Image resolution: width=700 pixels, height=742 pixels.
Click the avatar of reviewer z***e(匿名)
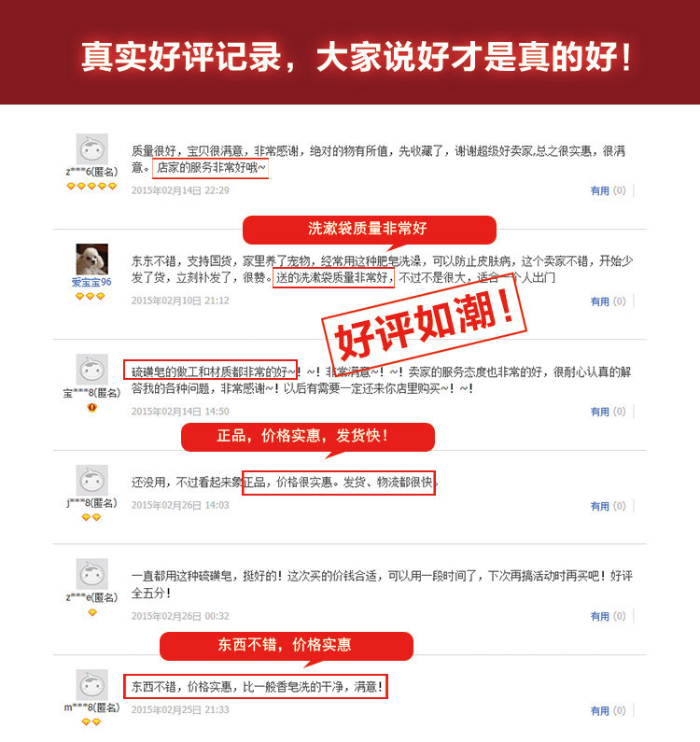[x=91, y=574]
